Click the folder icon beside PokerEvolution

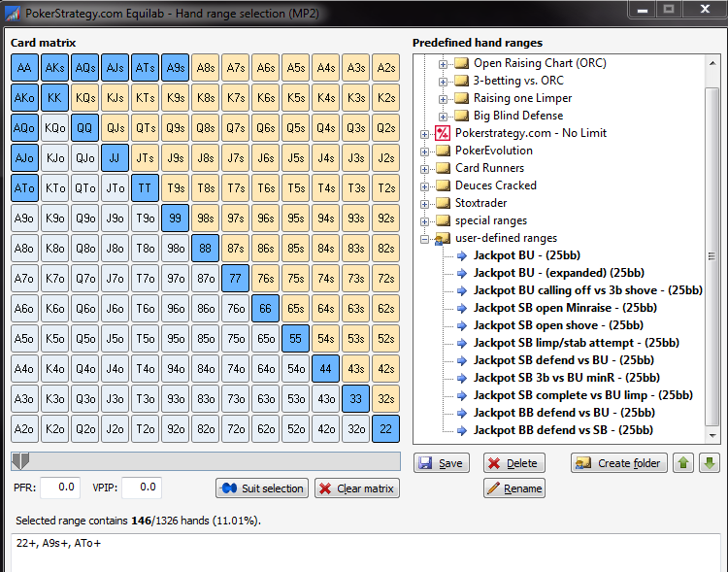443,151
